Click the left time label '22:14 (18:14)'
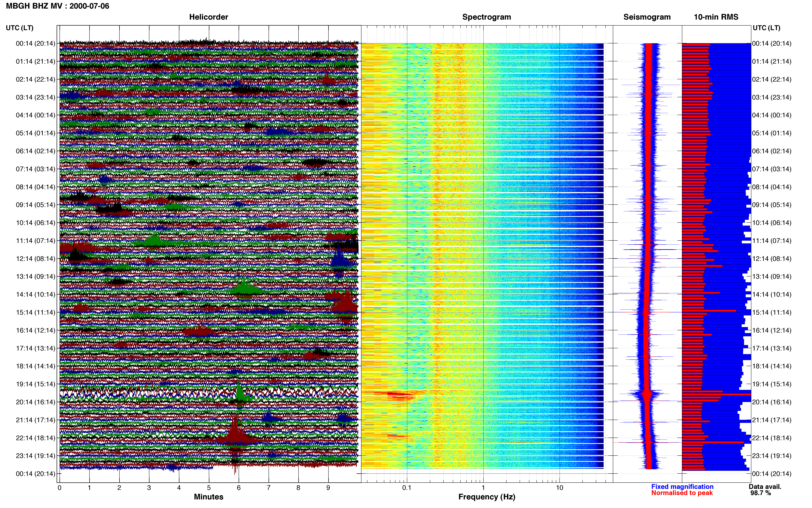812x508 pixels. (36, 438)
